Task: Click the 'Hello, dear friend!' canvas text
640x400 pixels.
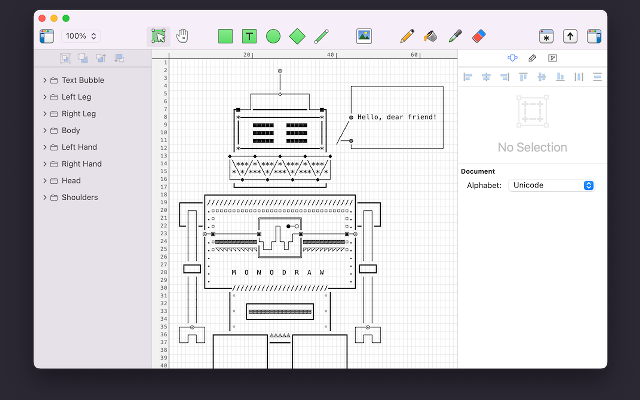Action: (x=397, y=117)
